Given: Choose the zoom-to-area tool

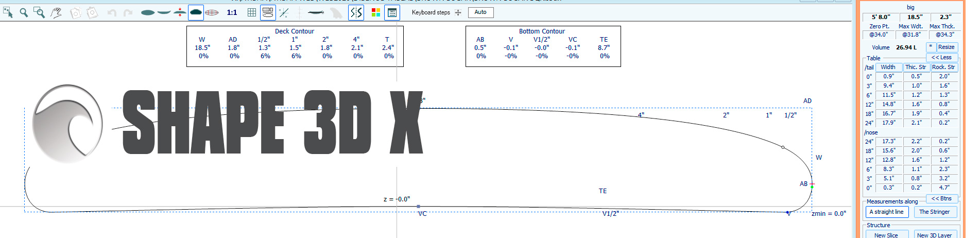Looking at the screenshot, I should 39,12.
